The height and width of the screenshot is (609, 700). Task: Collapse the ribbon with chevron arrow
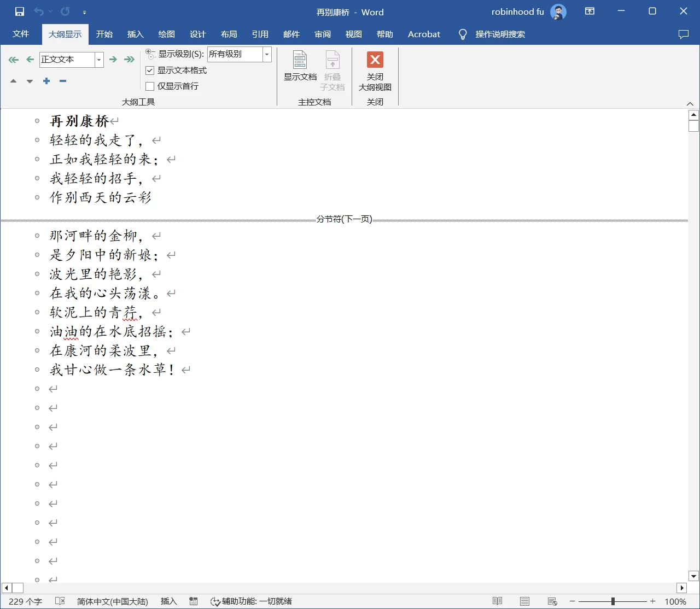pyautogui.click(x=690, y=104)
